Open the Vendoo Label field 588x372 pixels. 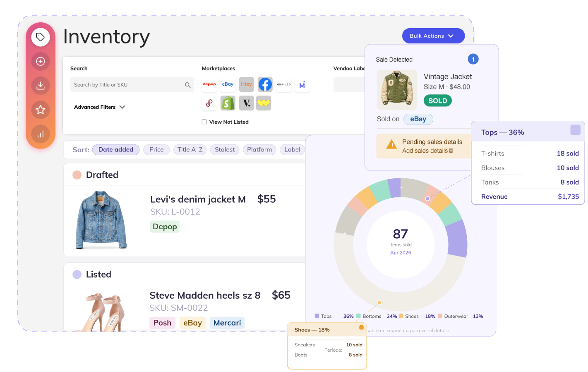point(349,84)
